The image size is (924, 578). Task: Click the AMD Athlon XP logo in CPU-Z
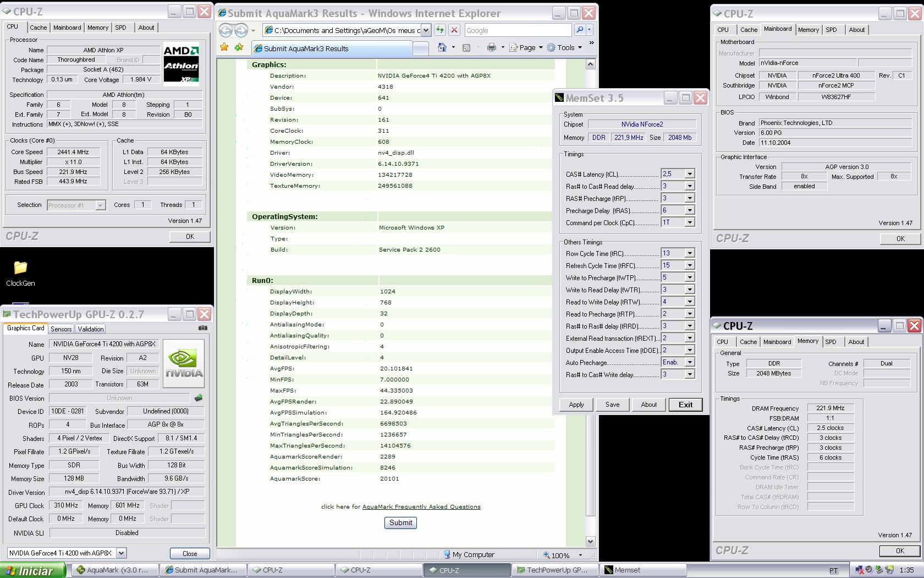pos(181,65)
